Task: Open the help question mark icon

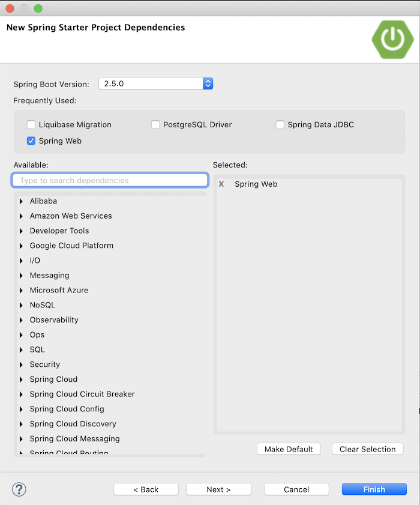Action: 19,489
